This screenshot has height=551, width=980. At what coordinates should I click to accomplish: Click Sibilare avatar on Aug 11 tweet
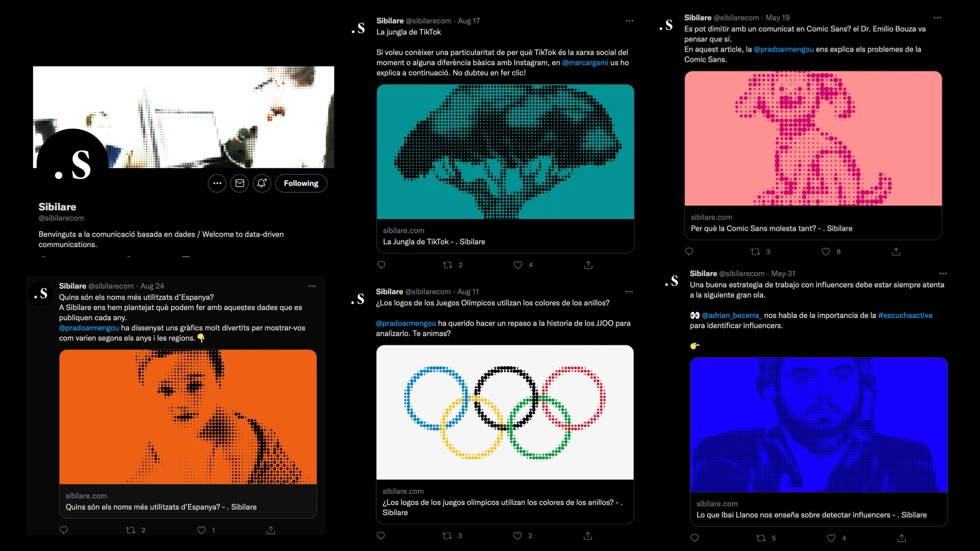[358, 299]
